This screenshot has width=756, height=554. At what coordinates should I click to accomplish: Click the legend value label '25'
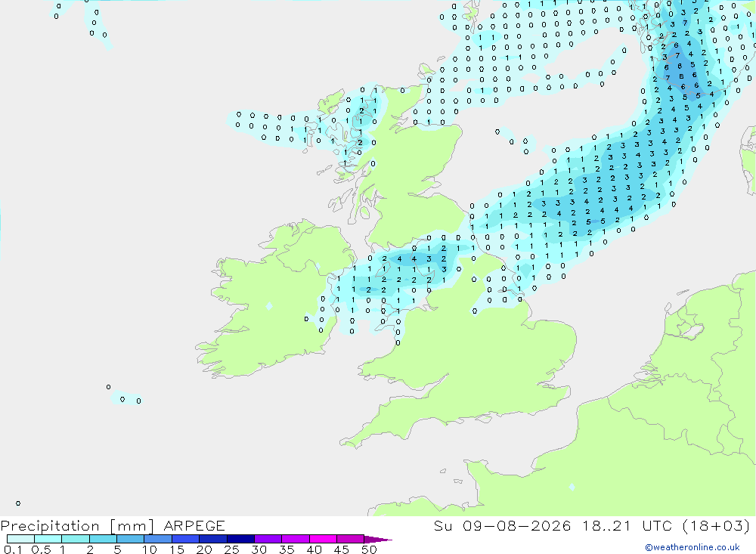[x=232, y=549]
